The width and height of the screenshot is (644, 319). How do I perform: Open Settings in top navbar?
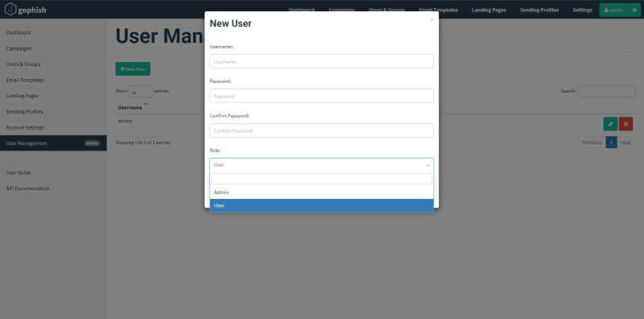tap(582, 10)
